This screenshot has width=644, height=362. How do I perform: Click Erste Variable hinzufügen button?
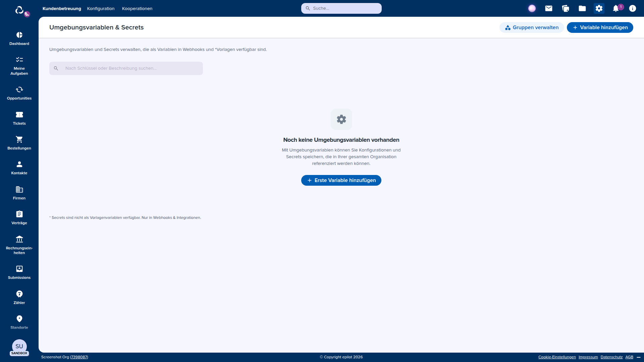(x=341, y=180)
